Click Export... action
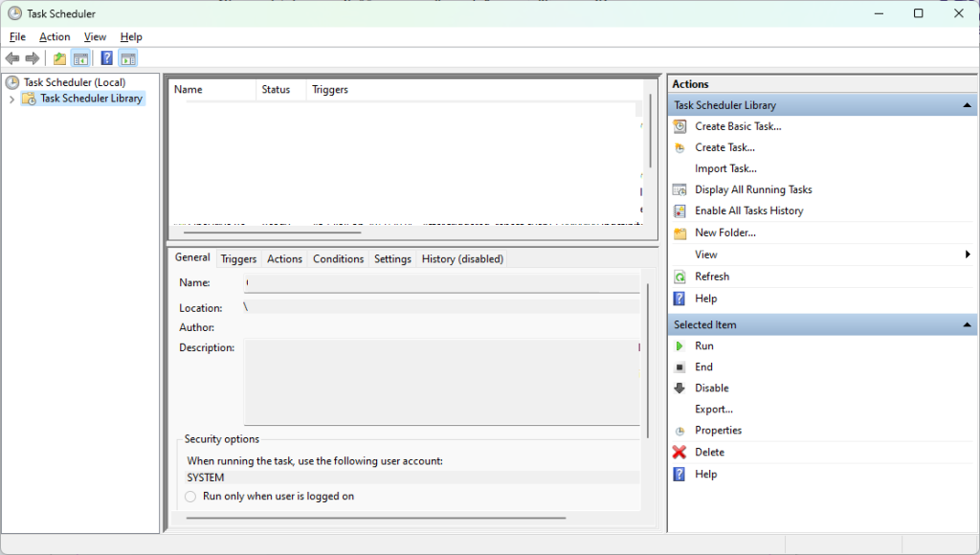This screenshot has width=980, height=555. pyautogui.click(x=714, y=410)
